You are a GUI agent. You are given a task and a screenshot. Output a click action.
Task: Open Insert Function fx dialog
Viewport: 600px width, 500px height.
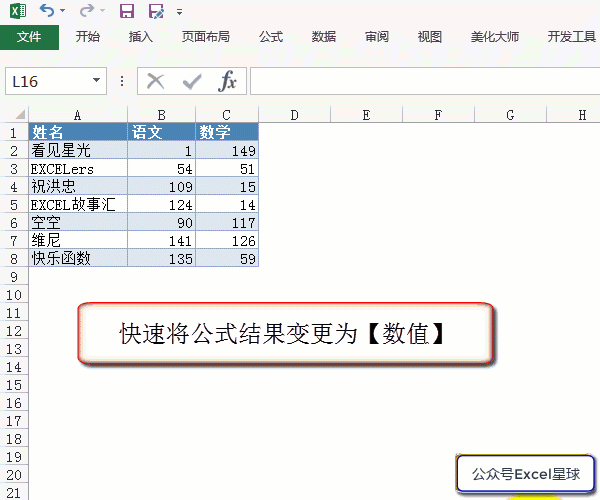click(x=228, y=81)
